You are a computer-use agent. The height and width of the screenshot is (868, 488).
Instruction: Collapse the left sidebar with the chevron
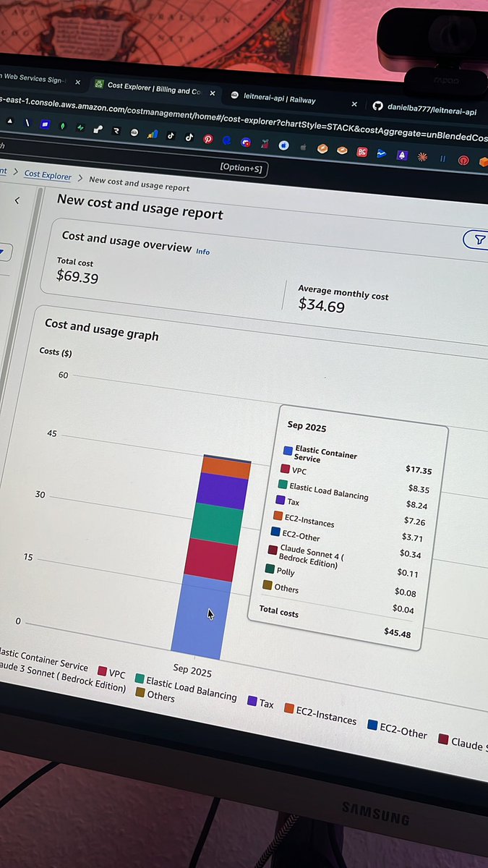[17, 200]
